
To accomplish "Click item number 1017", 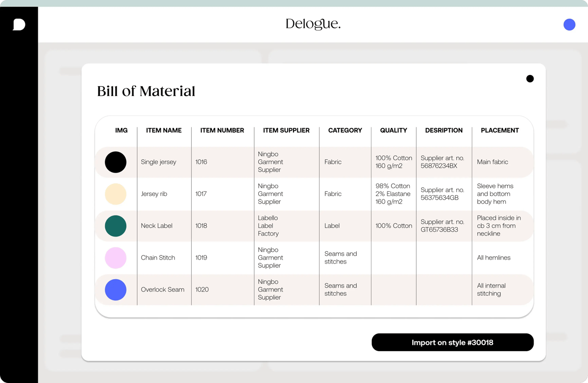I will pos(201,194).
